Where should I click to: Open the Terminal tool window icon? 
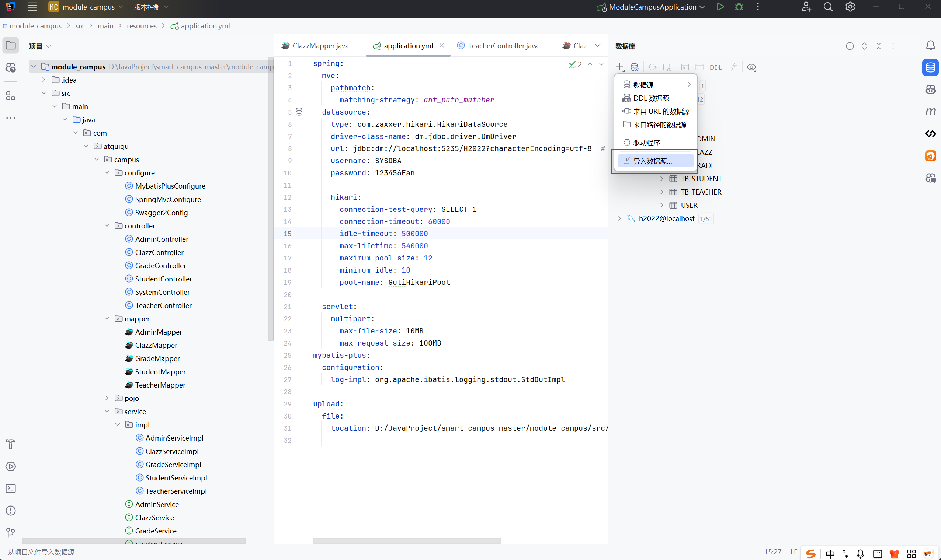point(11,489)
